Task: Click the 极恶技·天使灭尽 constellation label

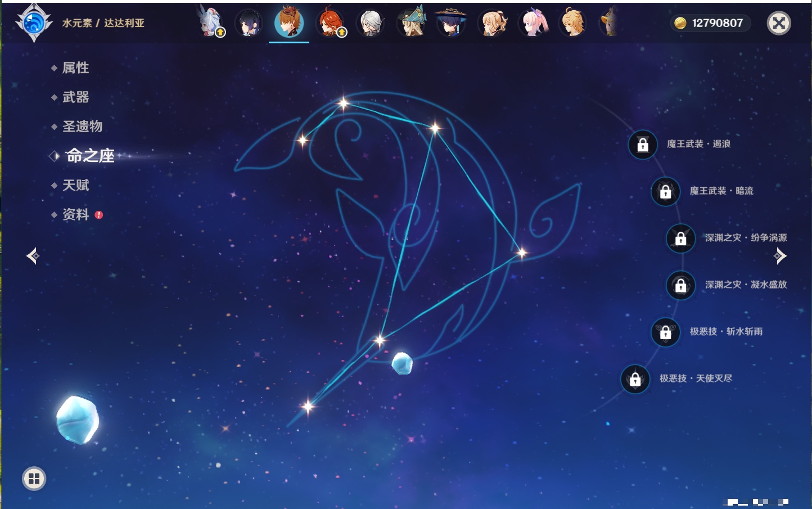Action: click(x=696, y=379)
